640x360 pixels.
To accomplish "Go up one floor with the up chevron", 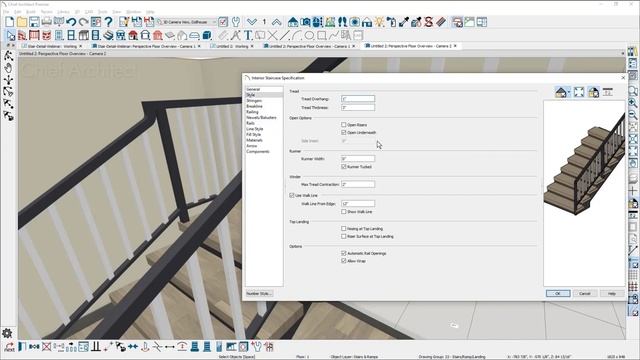I will (x=276, y=22).
